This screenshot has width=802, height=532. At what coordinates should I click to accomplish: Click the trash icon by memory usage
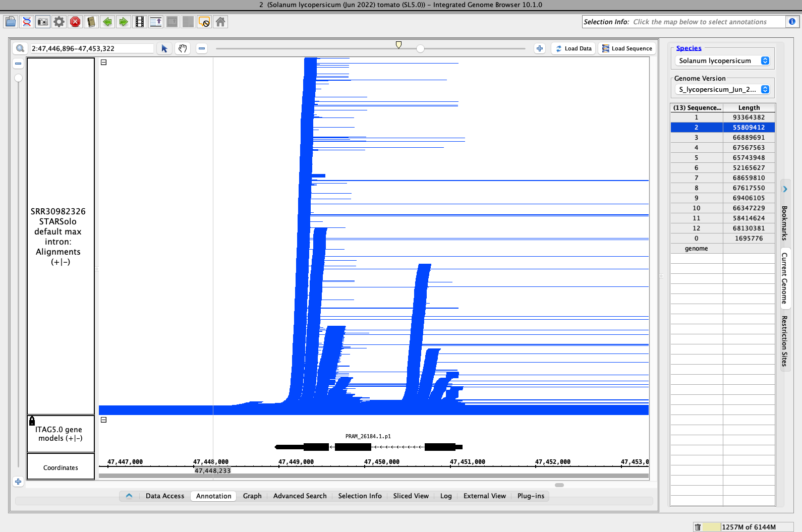(698, 527)
